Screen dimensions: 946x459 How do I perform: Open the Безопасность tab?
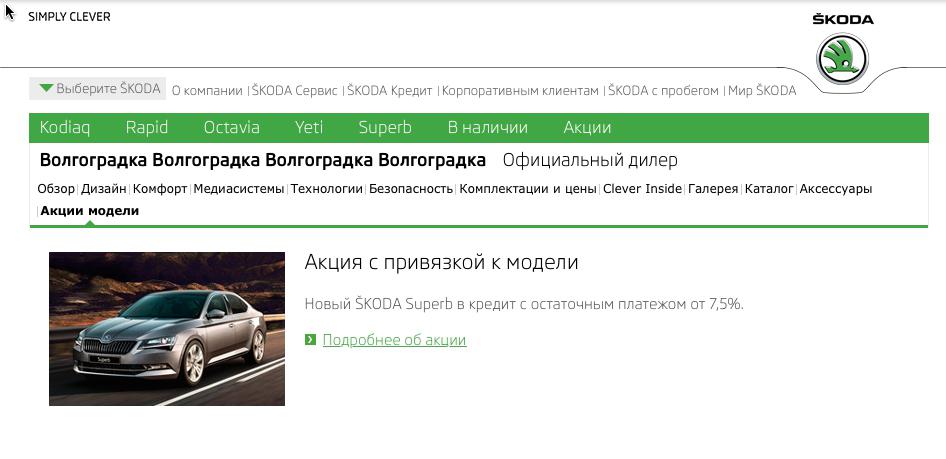[x=411, y=189]
